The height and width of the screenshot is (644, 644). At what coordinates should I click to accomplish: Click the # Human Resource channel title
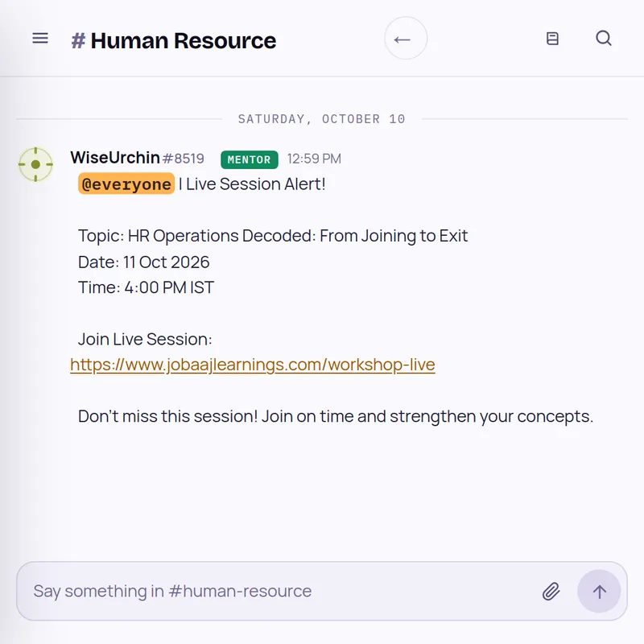pyautogui.click(x=173, y=41)
